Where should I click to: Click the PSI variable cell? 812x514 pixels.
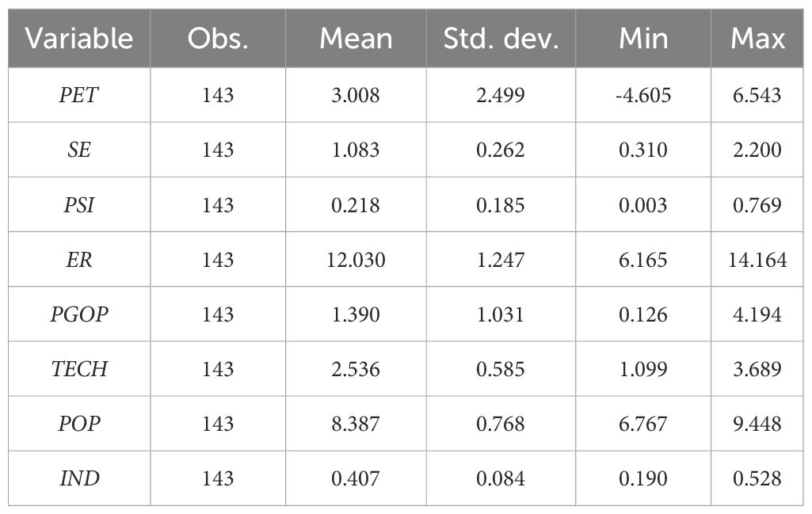pyautogui.click(x=79, y=205)
